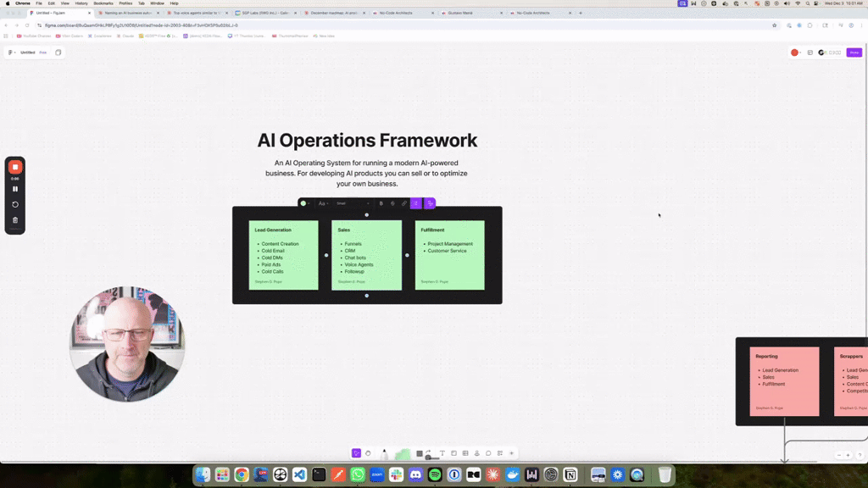The width and height of the screenshot is (868, 488).
Task: Click the AI Operations Framework heading
Action: [367, 141]
